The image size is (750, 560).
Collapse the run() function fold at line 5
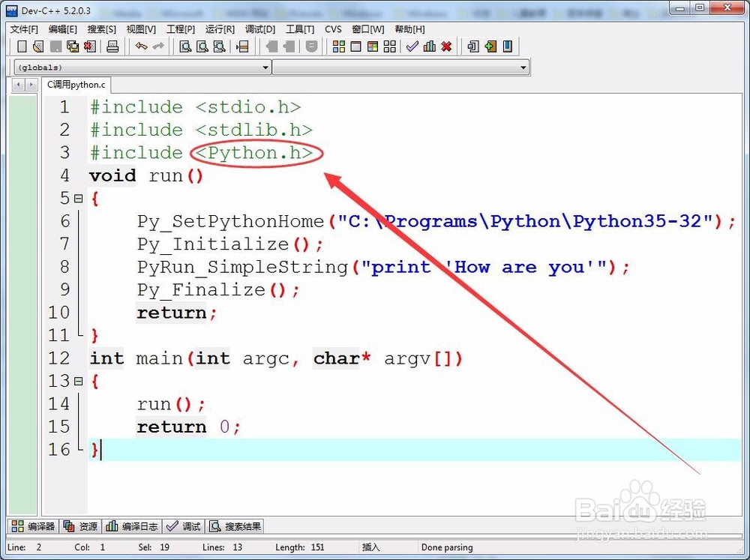(x=79, y=198)
